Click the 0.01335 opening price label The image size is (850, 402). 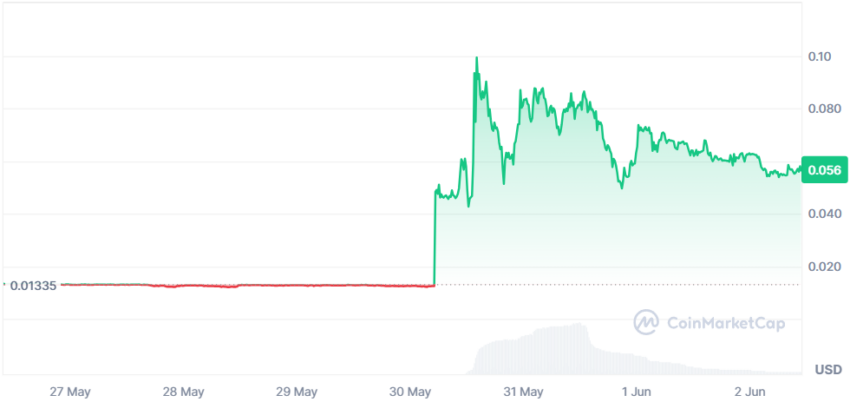click(x=33, y=286)
